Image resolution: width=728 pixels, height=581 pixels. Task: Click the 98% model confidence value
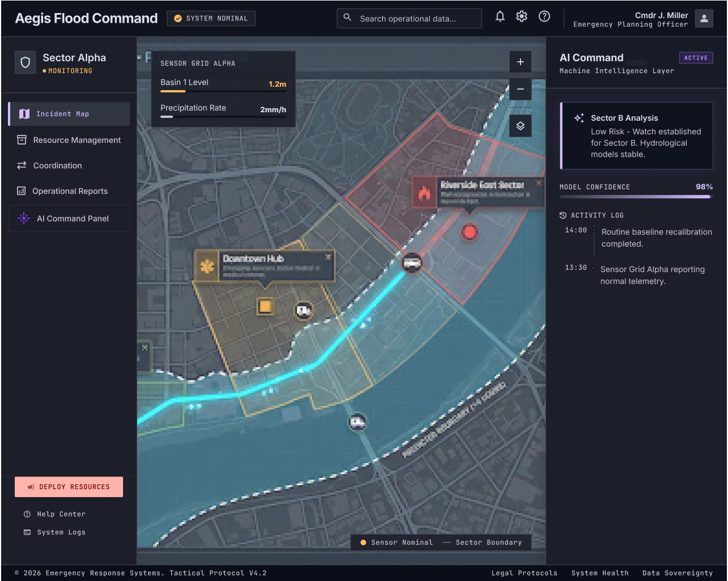704,186
